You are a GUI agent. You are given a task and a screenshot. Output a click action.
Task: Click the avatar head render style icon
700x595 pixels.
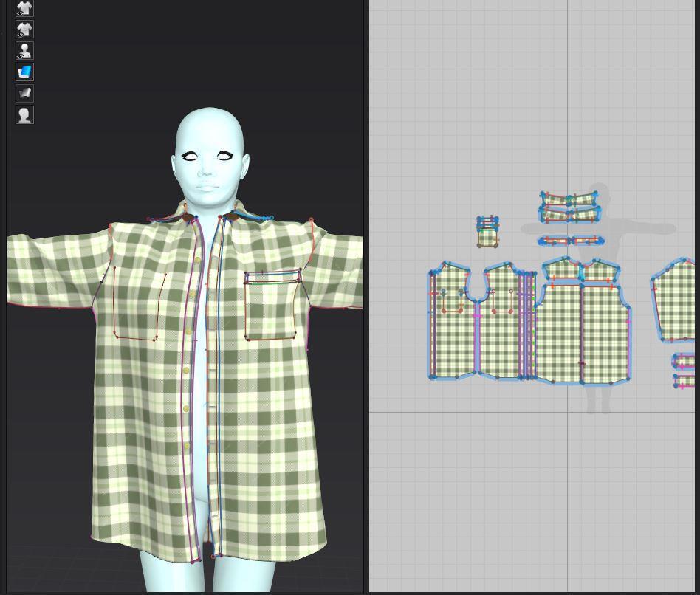pyautogui.click(x=24, y=115)
